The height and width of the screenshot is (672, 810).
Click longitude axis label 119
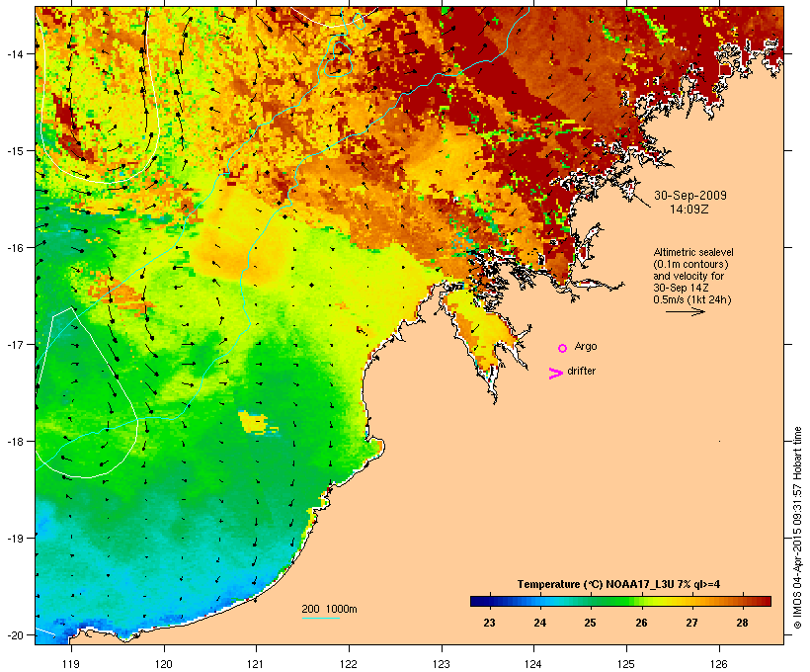click(71, 664)
